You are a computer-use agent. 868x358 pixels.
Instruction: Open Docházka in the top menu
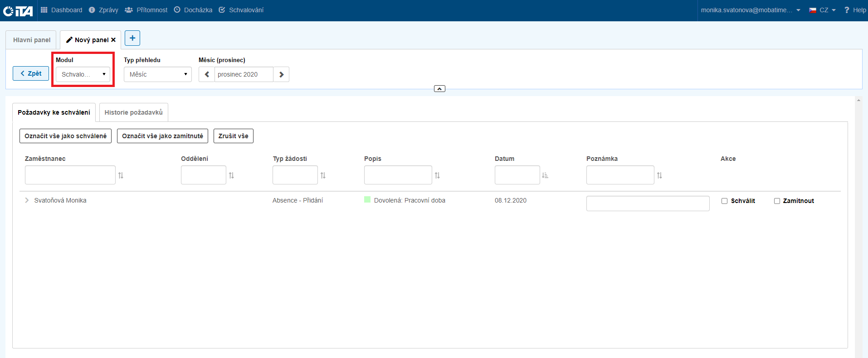(193, 10)
